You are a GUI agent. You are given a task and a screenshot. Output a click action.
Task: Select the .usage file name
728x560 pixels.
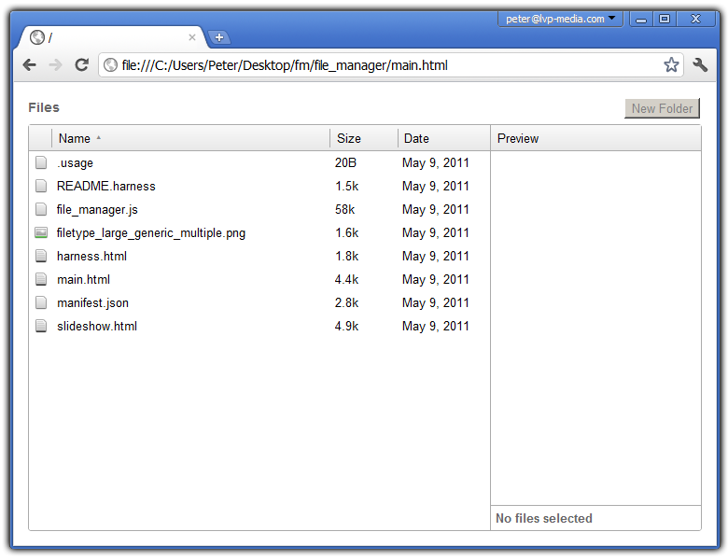pos(75,163)
